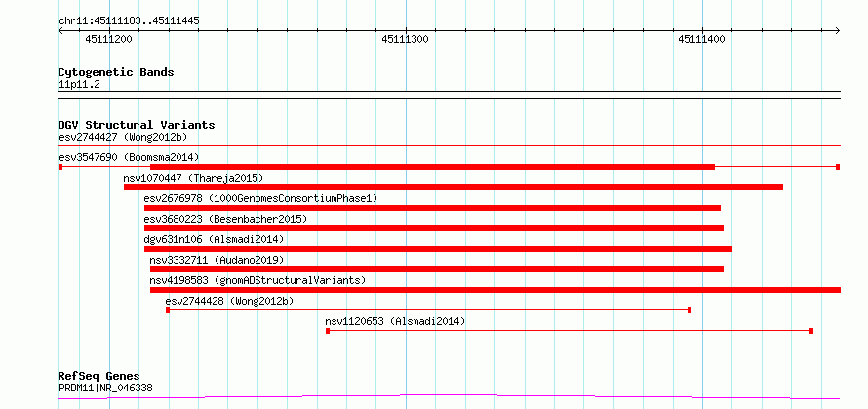The width and height of the screenshot is (868, 409).
Task: Select the esv2676978 red variant bar
Action: tap(432, 208)
